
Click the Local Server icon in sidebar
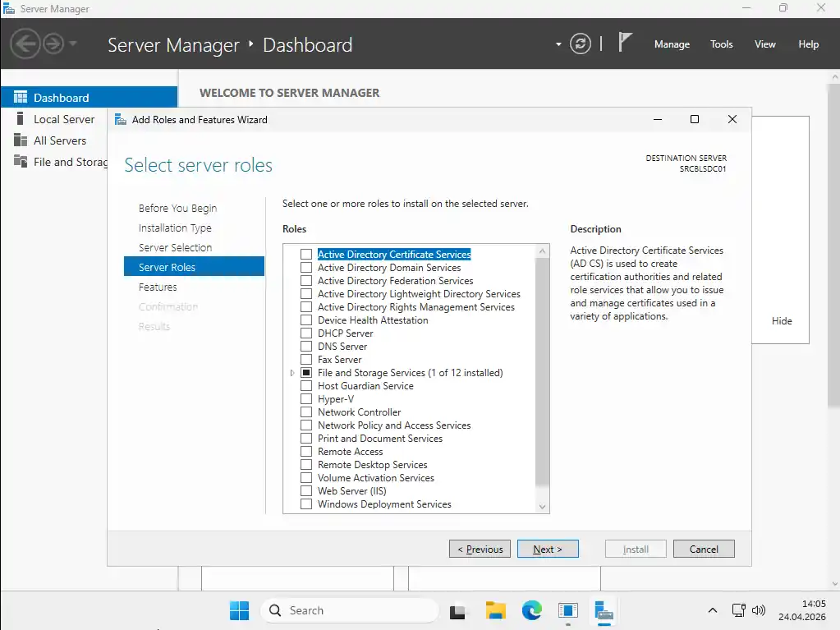(21, 118)
